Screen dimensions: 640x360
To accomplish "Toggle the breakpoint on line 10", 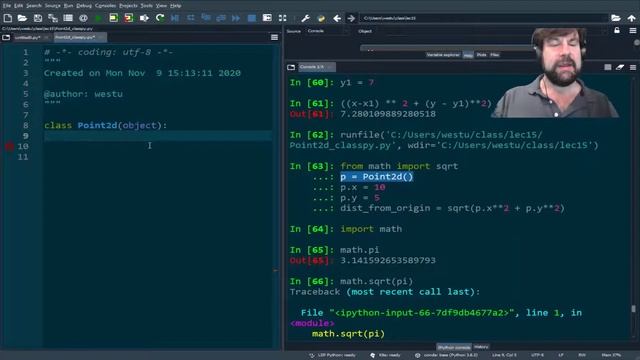I will click(x=9, y=146).
